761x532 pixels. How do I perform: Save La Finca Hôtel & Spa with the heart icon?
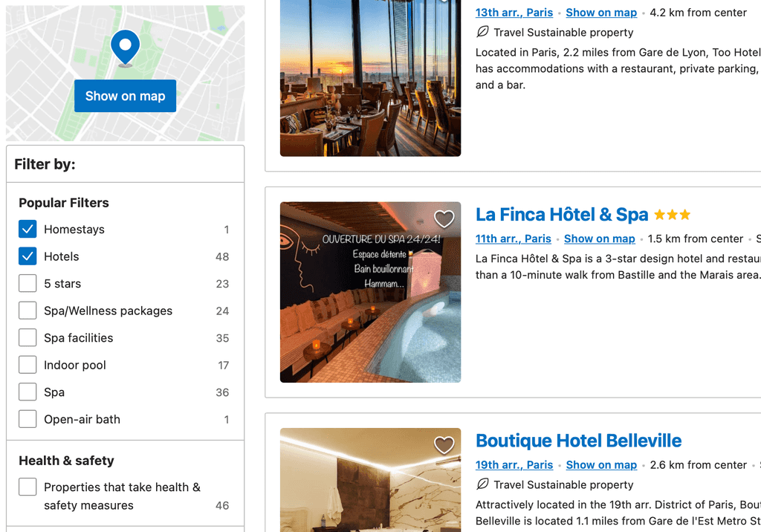444,219
